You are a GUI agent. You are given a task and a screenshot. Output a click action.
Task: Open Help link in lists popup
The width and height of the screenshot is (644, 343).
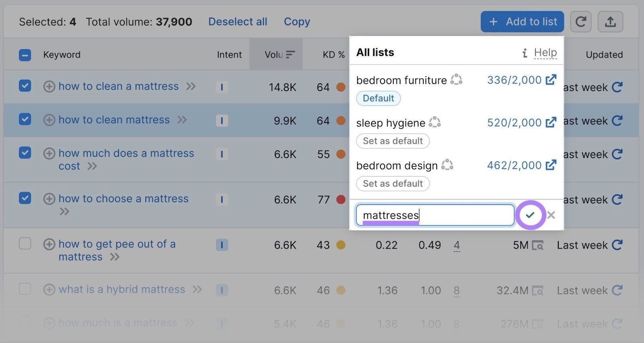pyautogui.click(x=545, y=52)
